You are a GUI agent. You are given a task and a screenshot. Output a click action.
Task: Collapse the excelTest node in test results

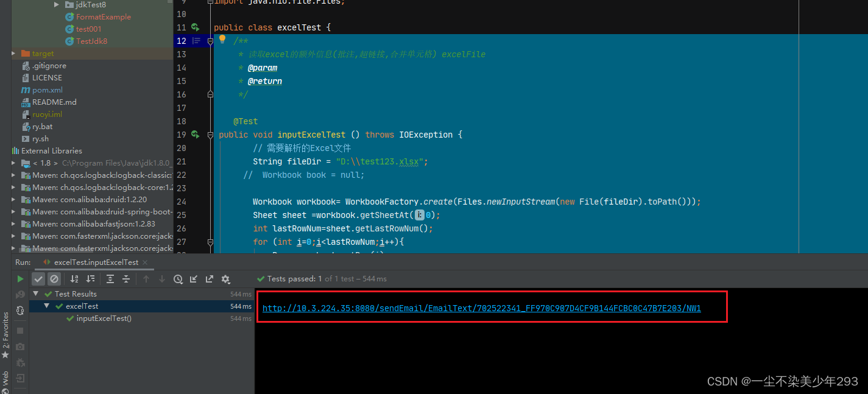pos(46,307)
